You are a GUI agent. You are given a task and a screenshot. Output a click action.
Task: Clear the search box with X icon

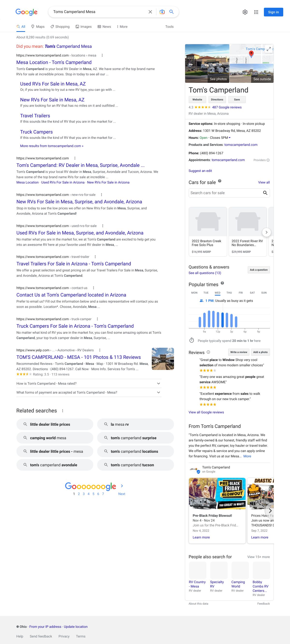click(150, 12)
